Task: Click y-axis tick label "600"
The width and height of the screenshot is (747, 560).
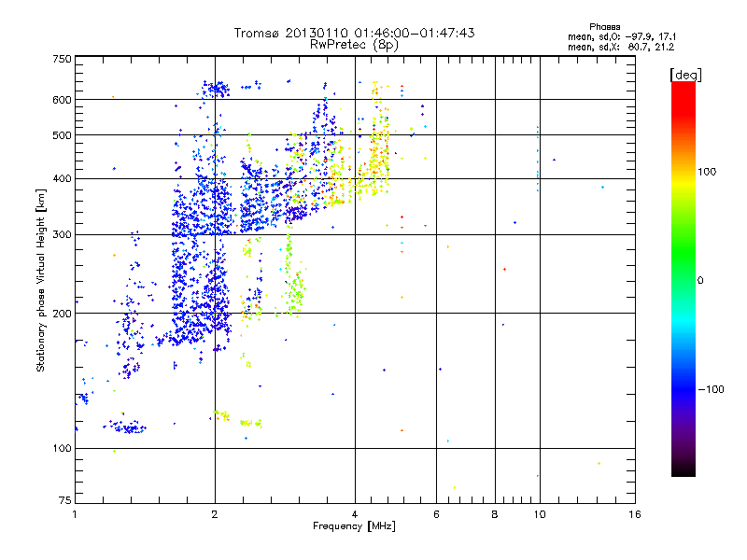Action: [63, 100]
